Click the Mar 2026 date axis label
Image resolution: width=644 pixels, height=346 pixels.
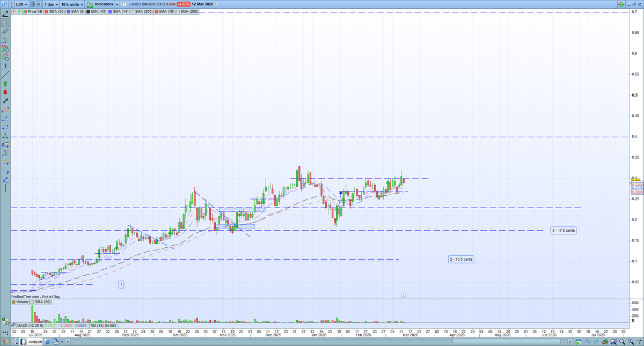411,335
